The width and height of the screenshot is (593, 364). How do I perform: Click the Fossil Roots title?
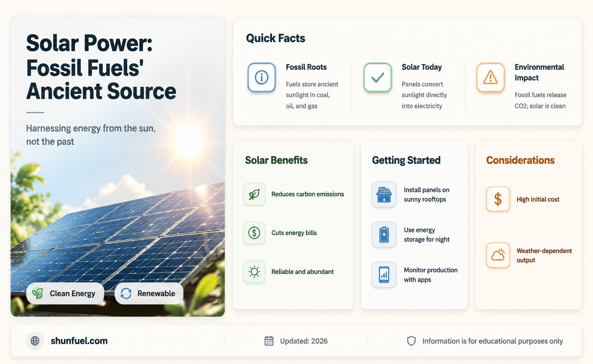(306, 67)
